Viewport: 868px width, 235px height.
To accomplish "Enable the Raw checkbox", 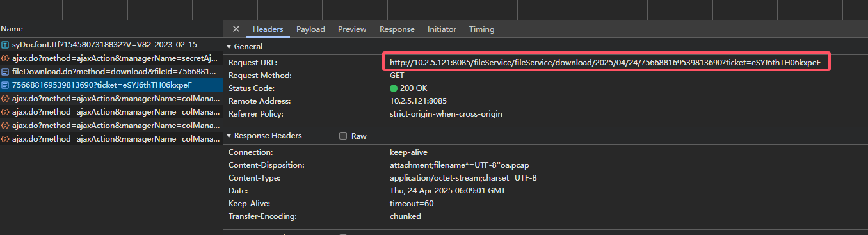I will tap(343, 136).
